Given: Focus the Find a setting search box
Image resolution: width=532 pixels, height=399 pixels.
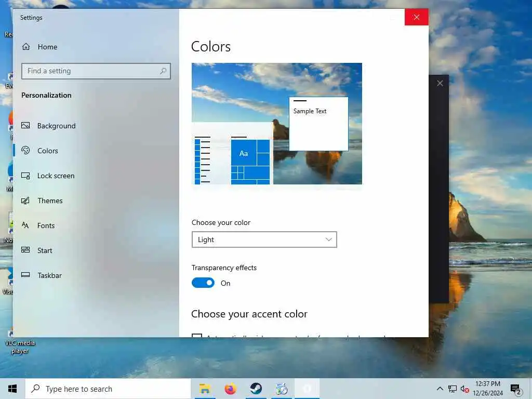Looking at the screenshot, I should 96,71.
